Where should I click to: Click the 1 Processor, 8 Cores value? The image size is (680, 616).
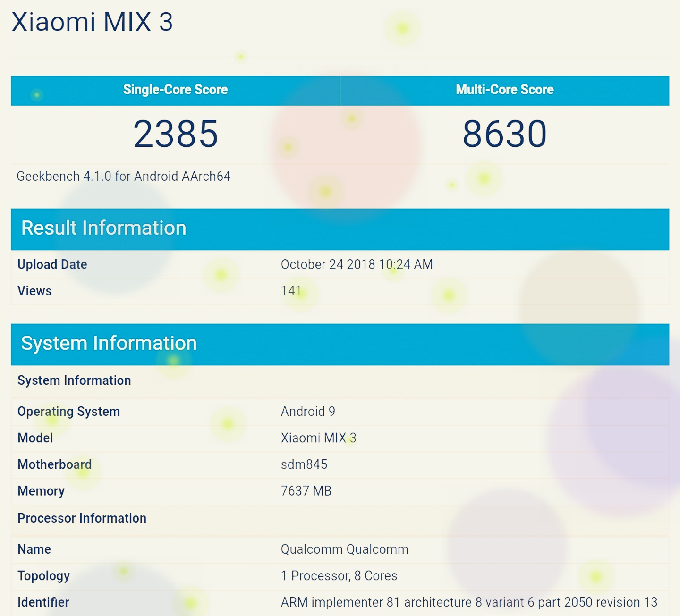pos(339,576)
